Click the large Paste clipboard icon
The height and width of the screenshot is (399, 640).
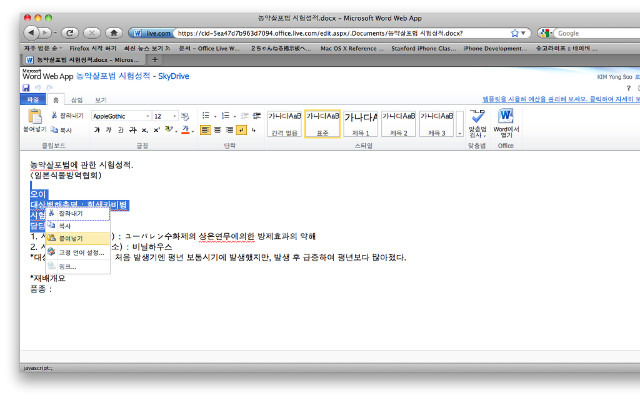click(35, 116)
